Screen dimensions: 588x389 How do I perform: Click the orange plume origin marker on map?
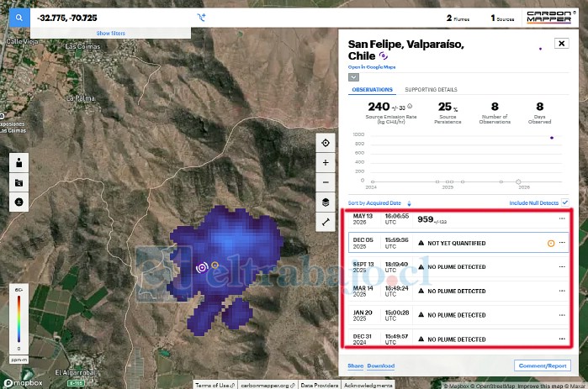[215, 265]
